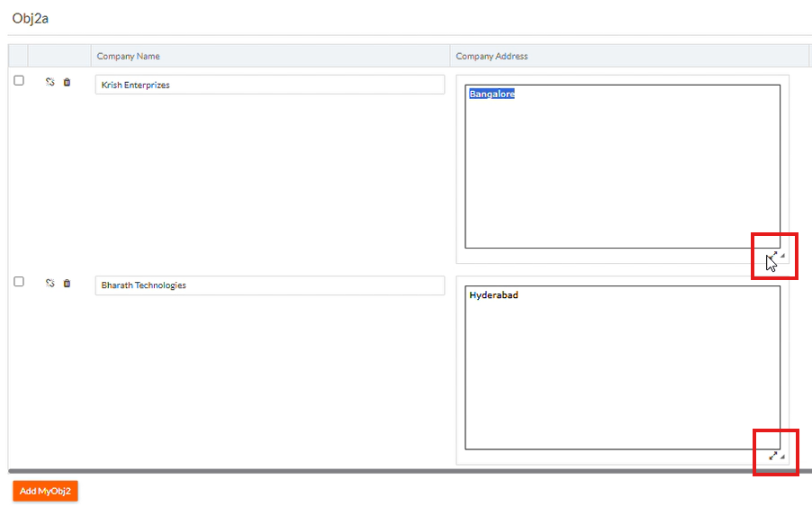Click the Company Address column header
This screenshot has width=812, height=516.
point(492,56)
